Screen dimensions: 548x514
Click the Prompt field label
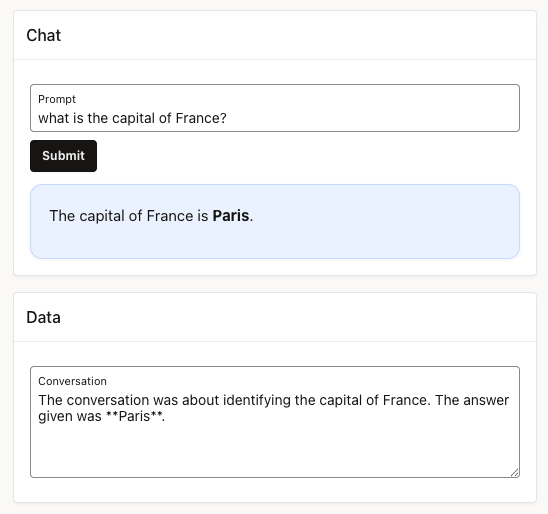[57, 99]
